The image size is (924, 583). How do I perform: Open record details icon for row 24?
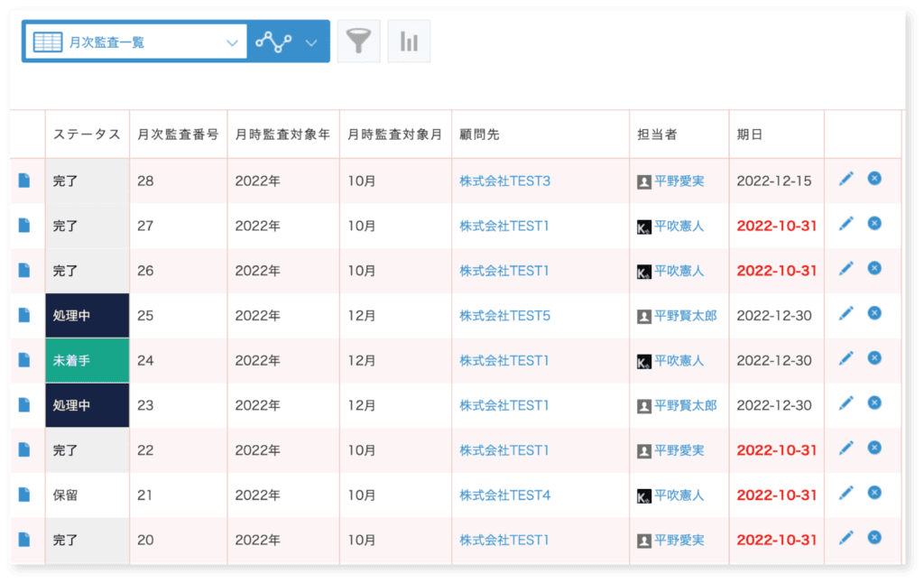coord(24,360)
